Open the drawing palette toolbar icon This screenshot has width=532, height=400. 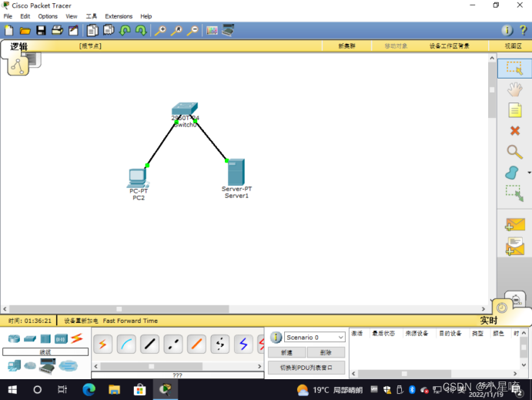(x=212, y=31)
